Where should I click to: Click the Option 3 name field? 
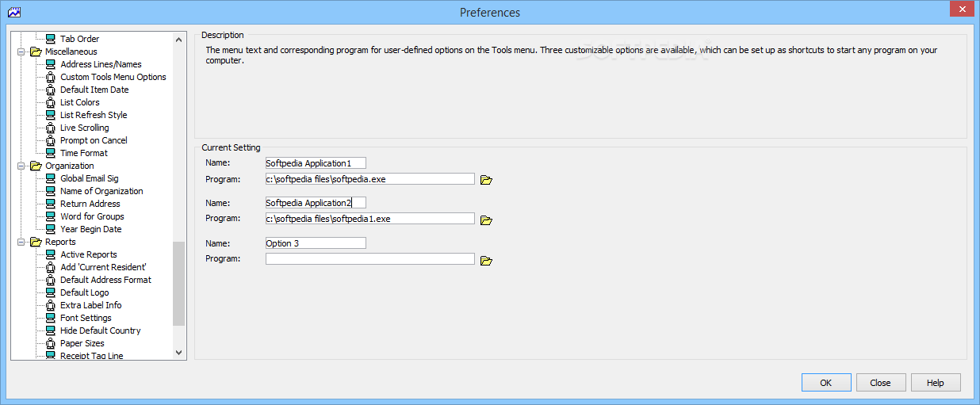pos(316,243)
